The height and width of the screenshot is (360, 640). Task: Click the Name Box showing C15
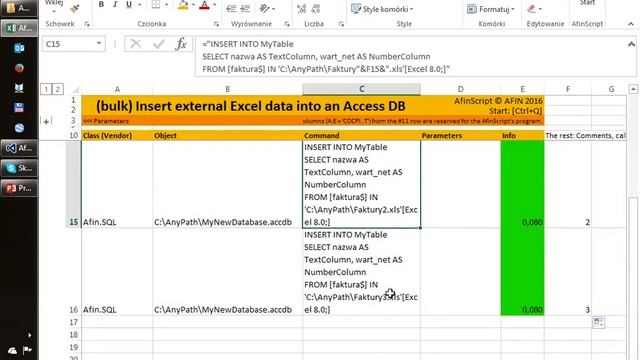point(68,44)
